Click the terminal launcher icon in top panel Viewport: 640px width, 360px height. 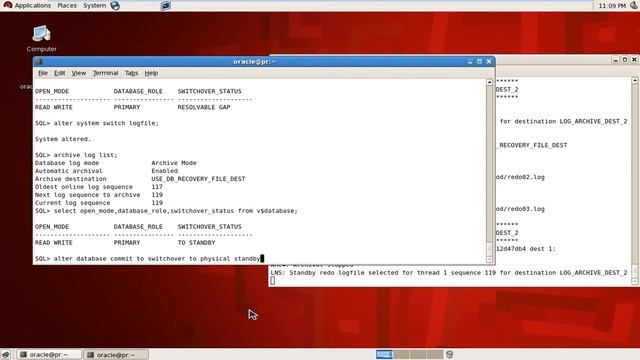tap(166, 6)
